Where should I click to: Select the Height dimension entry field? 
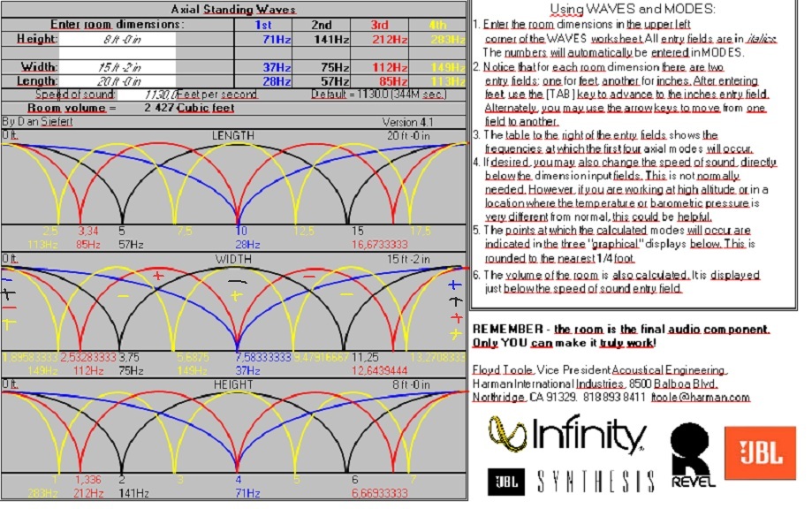click(117, 39)
